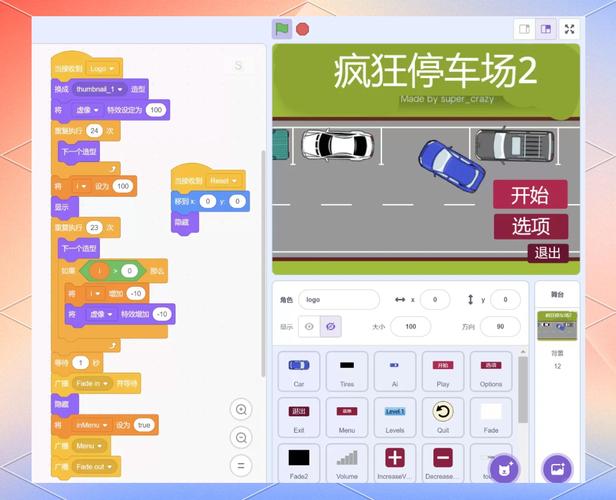Screen dimensions: 616x500
Task: Edit the true value in set inMenu block
Action: [x=144, y=425]
